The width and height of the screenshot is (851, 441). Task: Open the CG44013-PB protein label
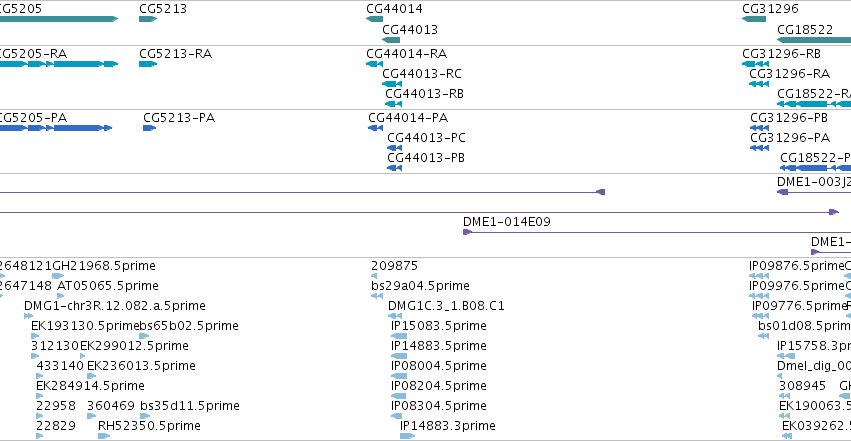click(x=426, y=158)
